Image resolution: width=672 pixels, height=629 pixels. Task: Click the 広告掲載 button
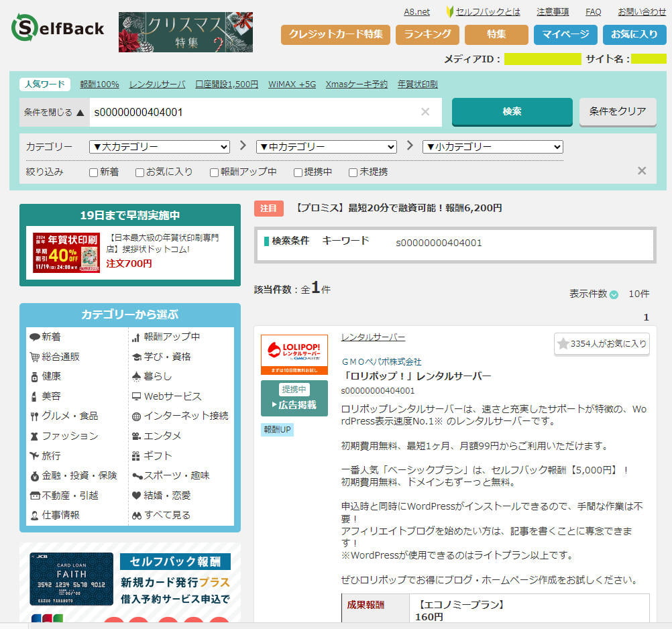[294, 404]
